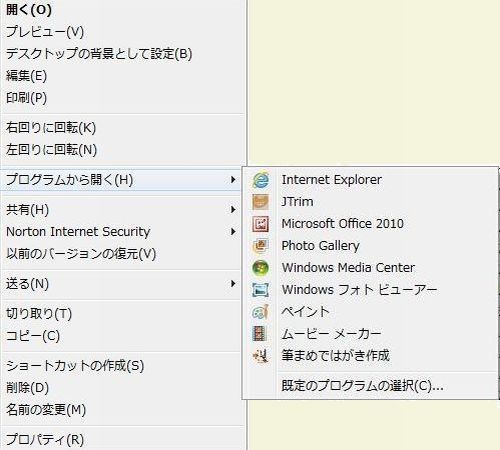Select 名前の変更(M) menu entry

coord(46,410)
